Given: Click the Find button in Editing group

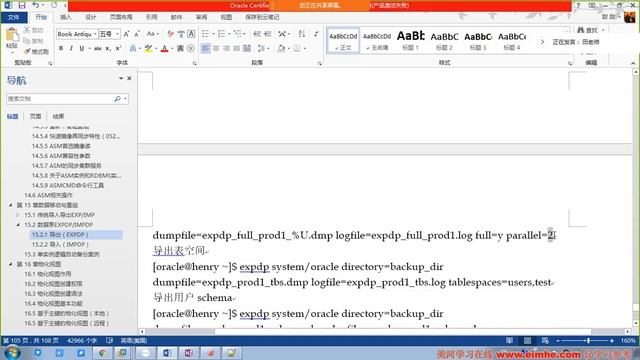Looking at the screenshot, I should click(x=588, y=30).
